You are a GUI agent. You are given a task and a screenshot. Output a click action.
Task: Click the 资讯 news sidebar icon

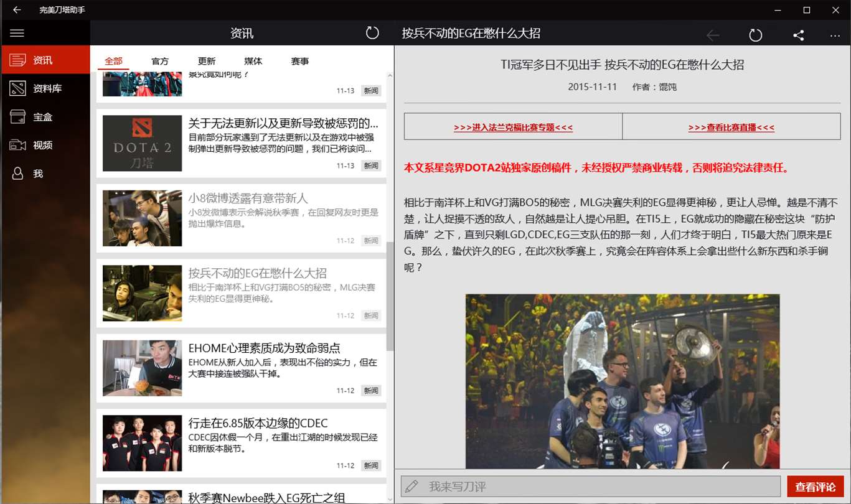[x=17, y=60]
